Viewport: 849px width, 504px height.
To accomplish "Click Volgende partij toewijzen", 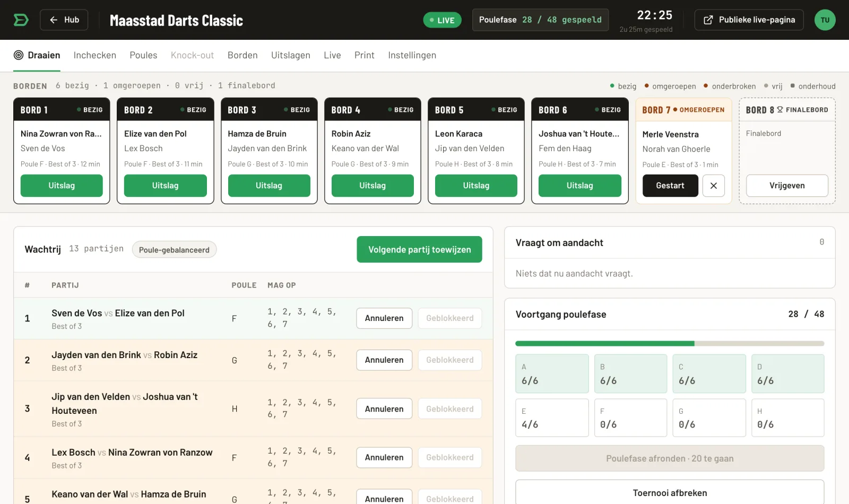I will pos(420,249).
